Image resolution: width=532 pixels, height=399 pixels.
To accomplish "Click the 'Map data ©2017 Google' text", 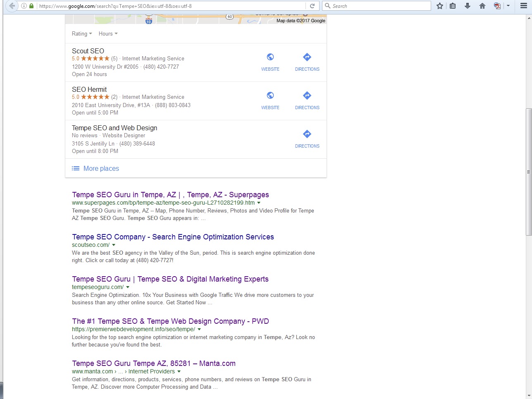I will tap(301, 21).
